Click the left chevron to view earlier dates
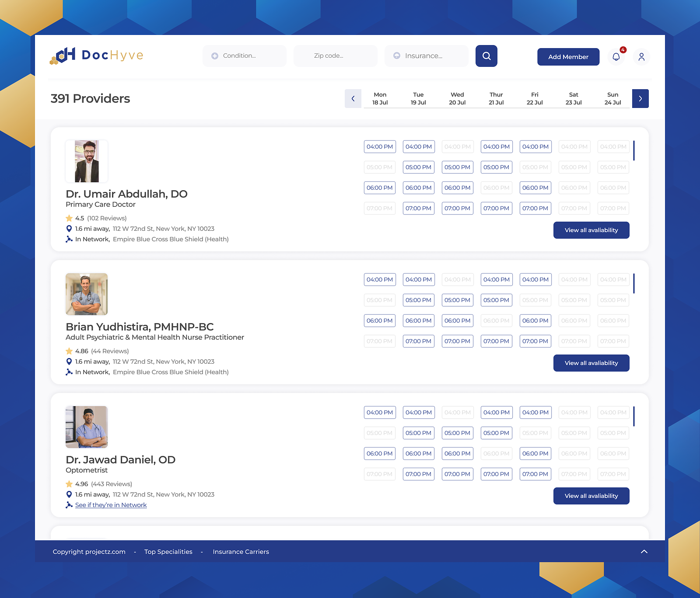The image size is (700, 598). coord(353,98)
